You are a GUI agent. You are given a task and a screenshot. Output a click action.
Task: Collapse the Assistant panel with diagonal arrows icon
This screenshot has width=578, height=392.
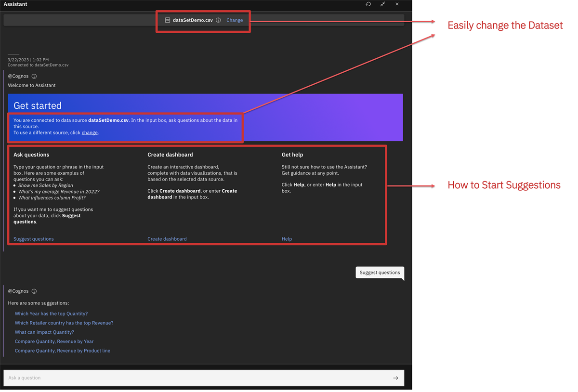[382, 4]
